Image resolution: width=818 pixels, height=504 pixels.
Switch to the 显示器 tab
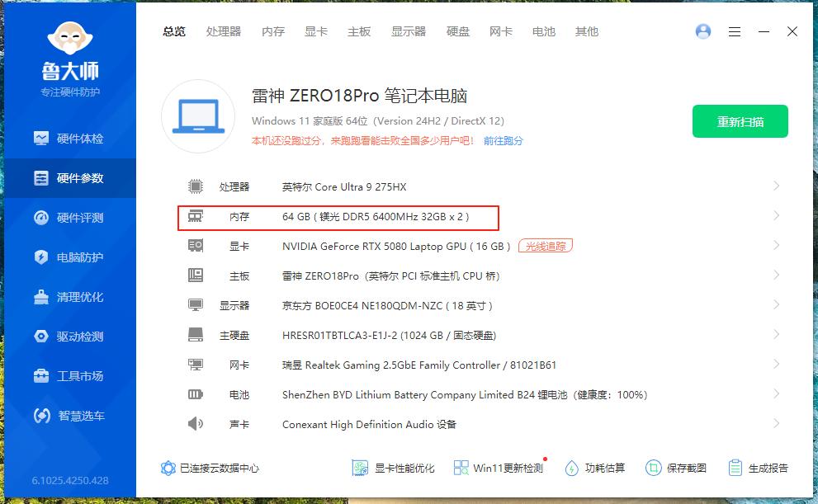(409, 32)
